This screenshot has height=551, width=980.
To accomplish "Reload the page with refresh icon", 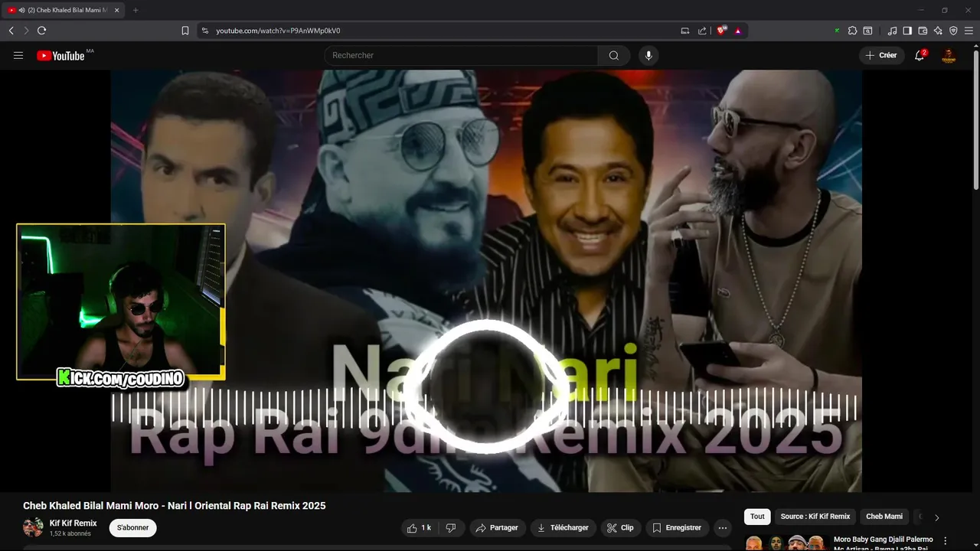I will 41,31.
